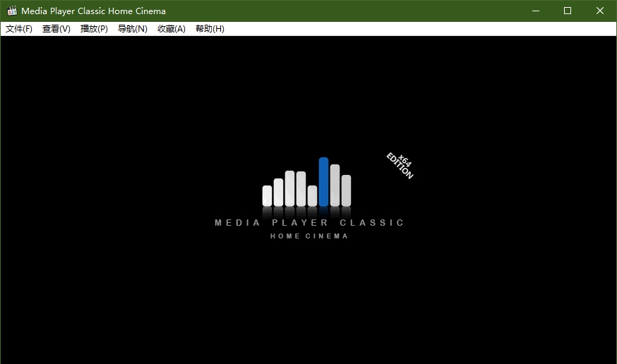Open the 帮助(H) help menu
The height and width of the screenshot is (364, 617).
pyautogui.click(x=210, y=29)
